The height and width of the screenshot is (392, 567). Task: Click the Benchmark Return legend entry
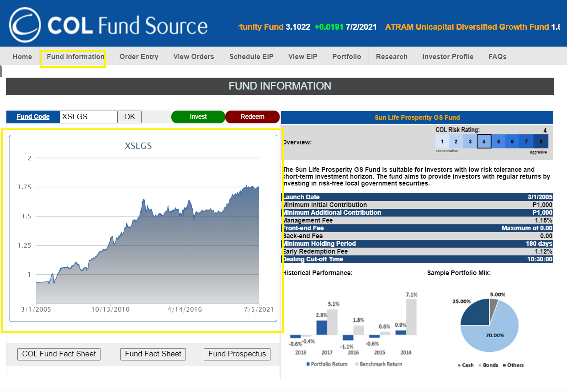[378, 364]
